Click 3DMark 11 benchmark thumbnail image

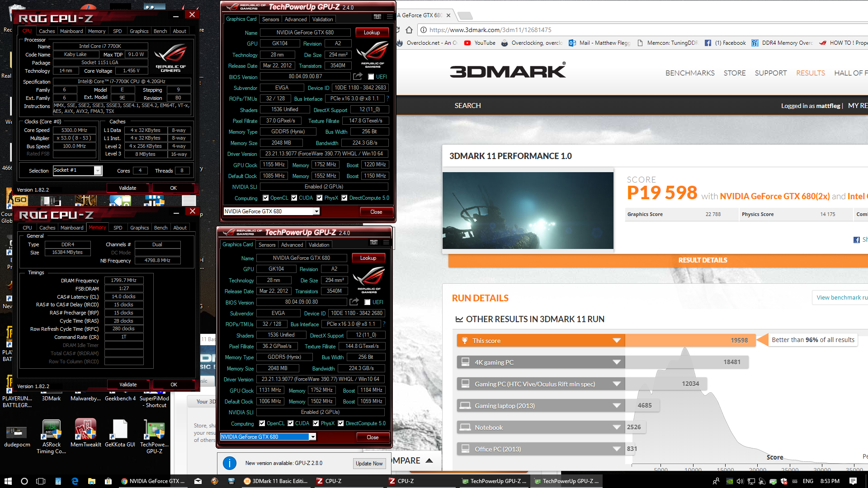(528, 210)
